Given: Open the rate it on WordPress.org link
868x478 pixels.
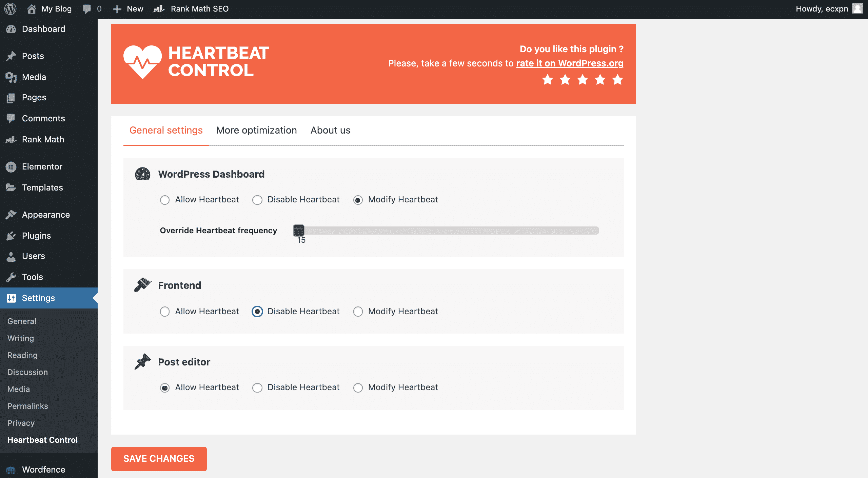Looking at the screenshot, I should [x=570, y=63].
